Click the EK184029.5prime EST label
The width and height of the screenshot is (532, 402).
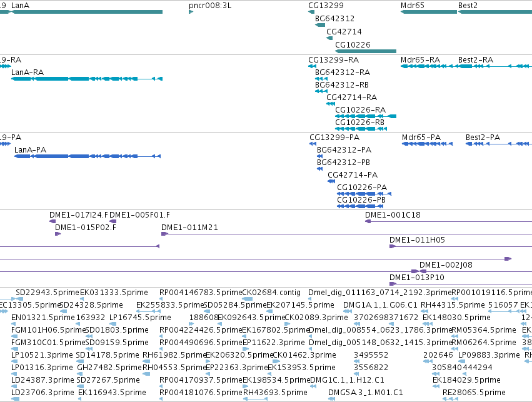click(x=466, y=380)
